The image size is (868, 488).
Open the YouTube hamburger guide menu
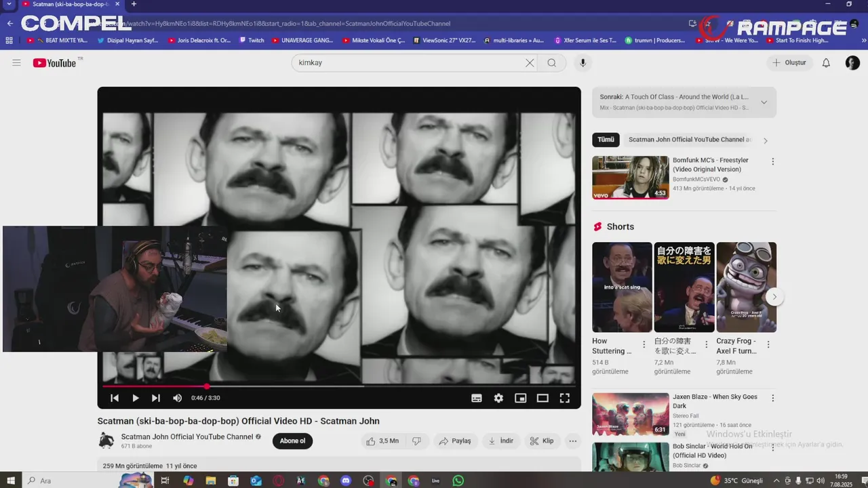click(16, 63)
